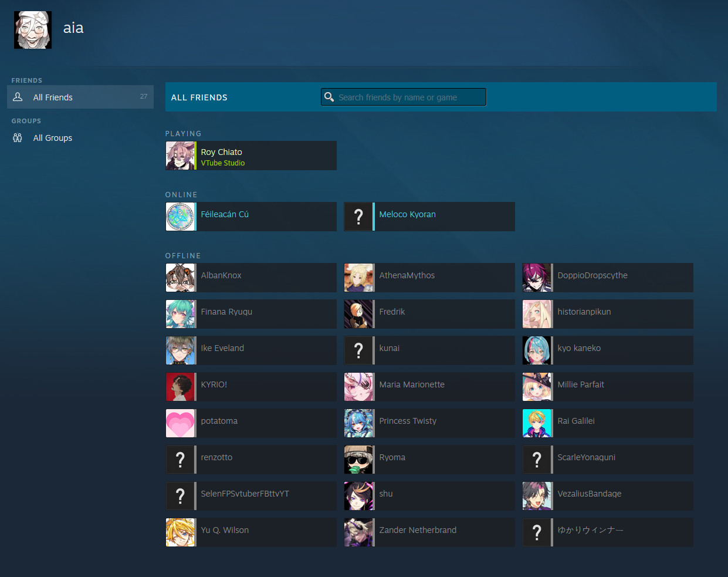Open Ryoma's avatar
Screen dimensions: 728x577
[358, 460]
